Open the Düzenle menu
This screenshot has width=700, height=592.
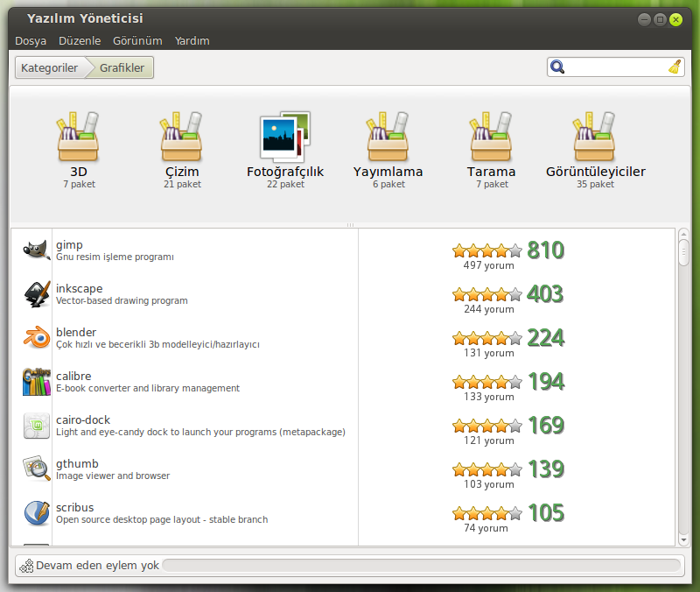[x=80, y=40]
